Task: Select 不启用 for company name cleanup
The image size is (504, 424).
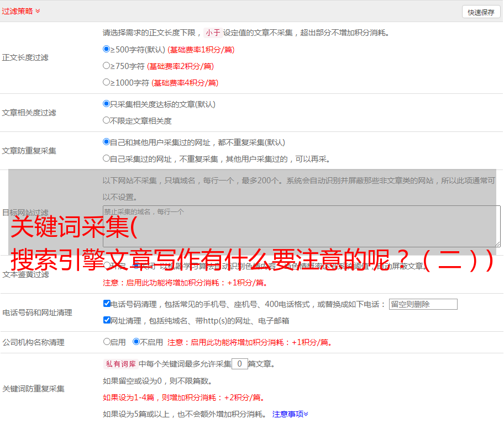Action: [x=136, y=342]
